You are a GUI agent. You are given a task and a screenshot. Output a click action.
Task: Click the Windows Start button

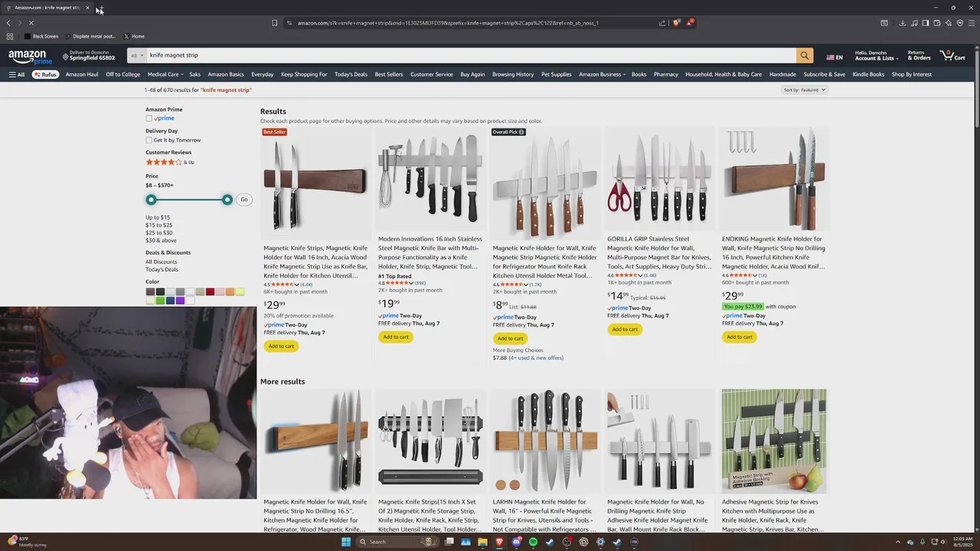click(x=346, y=542)
